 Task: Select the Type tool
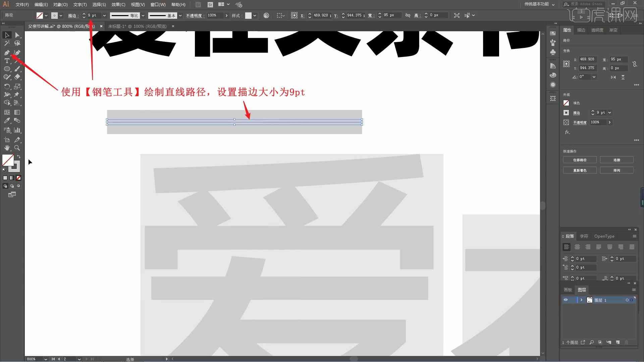[7, 61]
